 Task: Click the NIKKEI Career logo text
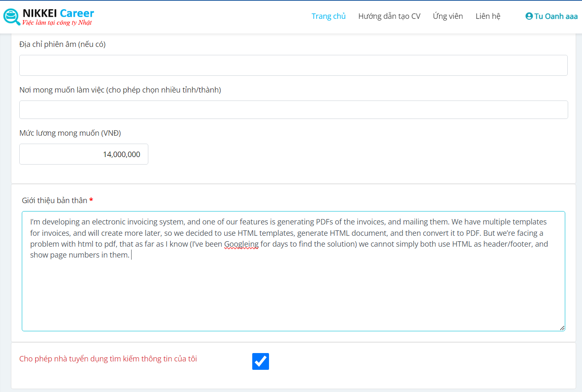58,13
